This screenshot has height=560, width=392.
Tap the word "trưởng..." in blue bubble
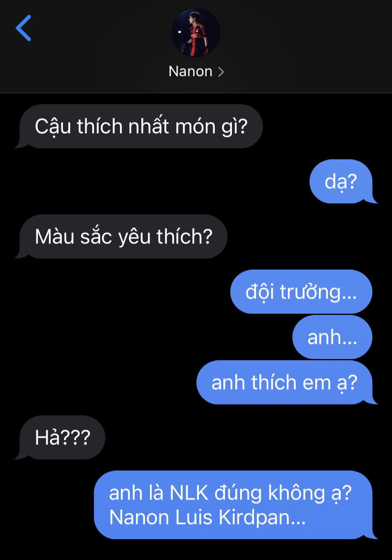318,292
